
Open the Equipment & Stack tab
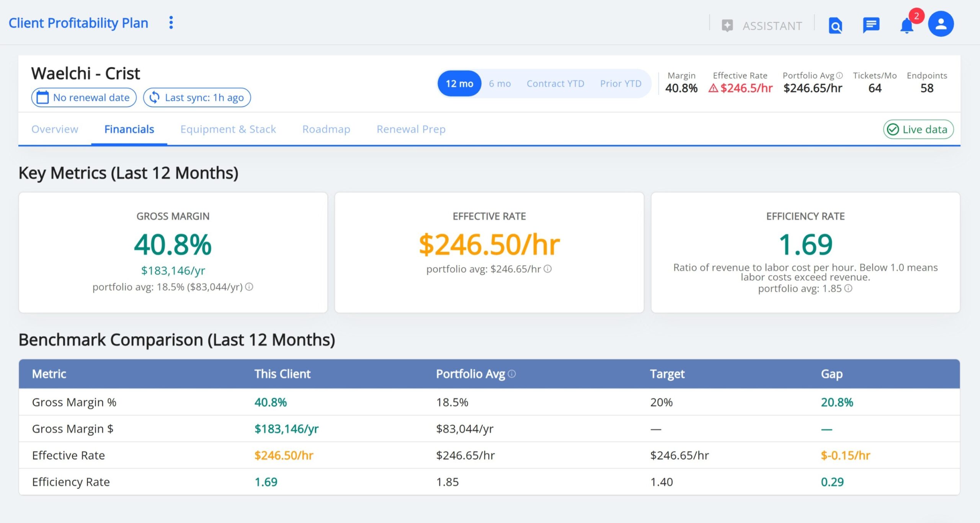pyautogui.click(x=228, y=129)
